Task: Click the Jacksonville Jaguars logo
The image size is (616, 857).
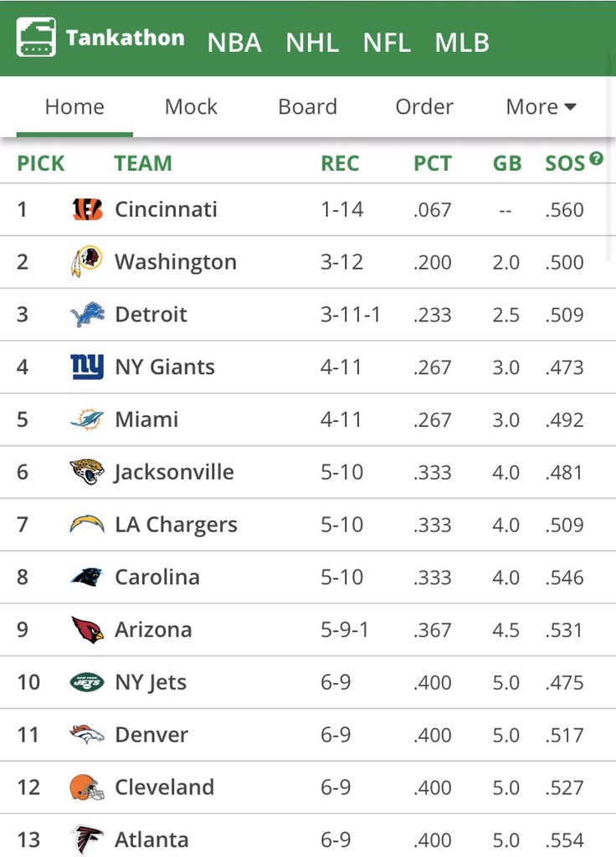Action: coord(87,472)
